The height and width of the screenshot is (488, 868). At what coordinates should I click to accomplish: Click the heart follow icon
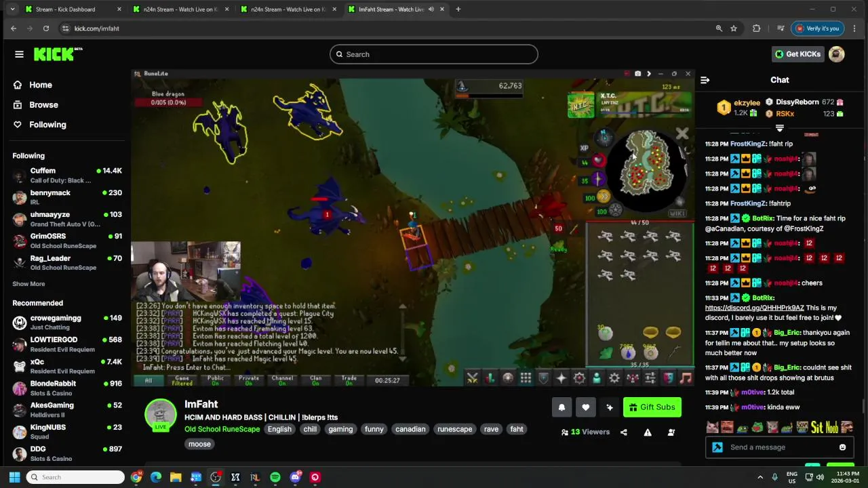coord(585,407)
